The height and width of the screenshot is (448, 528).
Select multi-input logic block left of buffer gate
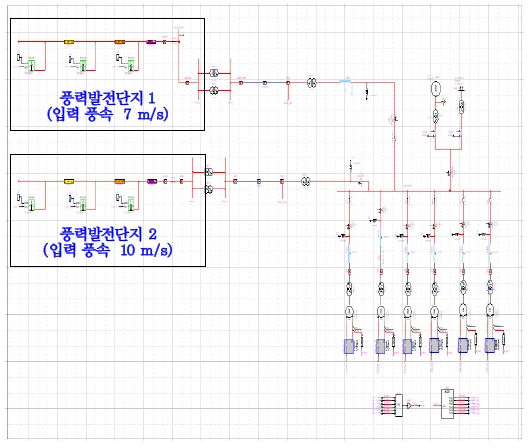pyautogui.click(x=399, y=405)
